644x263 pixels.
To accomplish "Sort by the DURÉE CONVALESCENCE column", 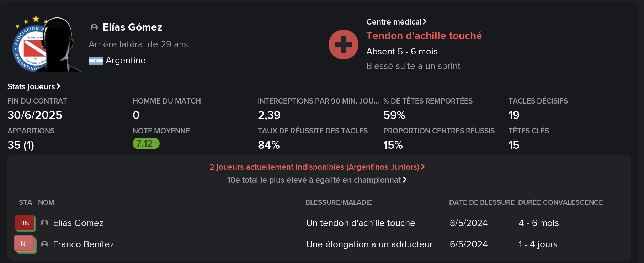I will [x=560, y=202].
